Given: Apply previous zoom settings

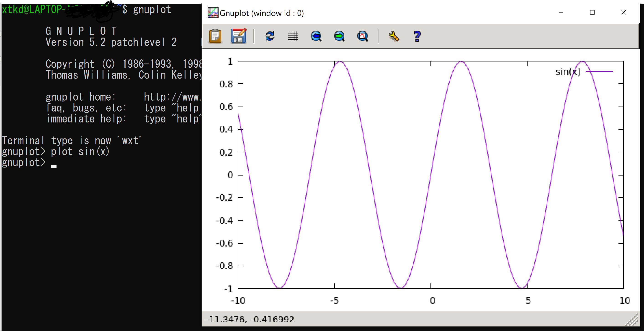Looking at the screenshot, I should [x=316, y=36].
